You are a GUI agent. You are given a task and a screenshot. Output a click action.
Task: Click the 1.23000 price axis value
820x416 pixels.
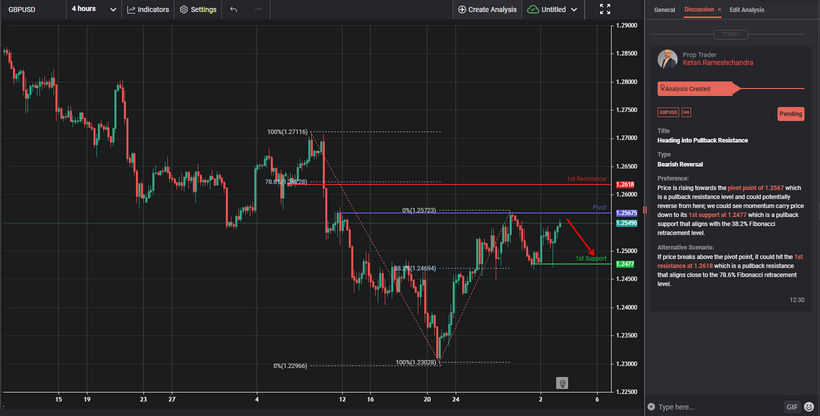(x=627, y=364)
